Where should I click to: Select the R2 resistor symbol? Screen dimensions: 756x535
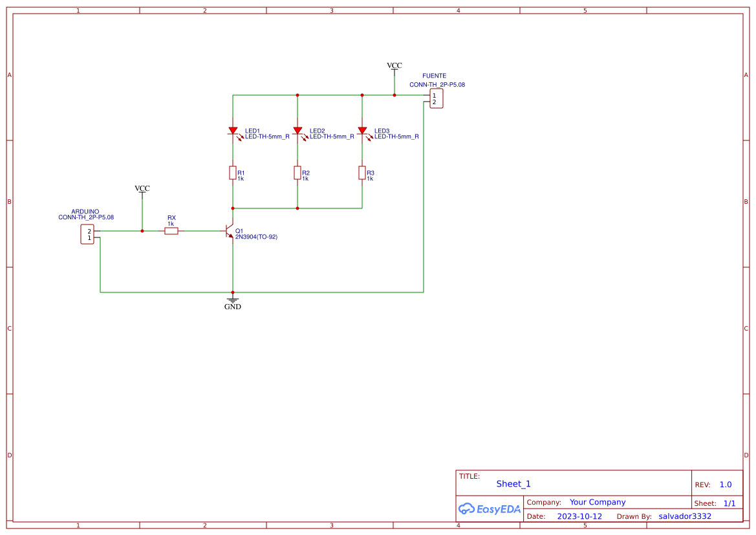pyautogui.click(x=297, y=173)
